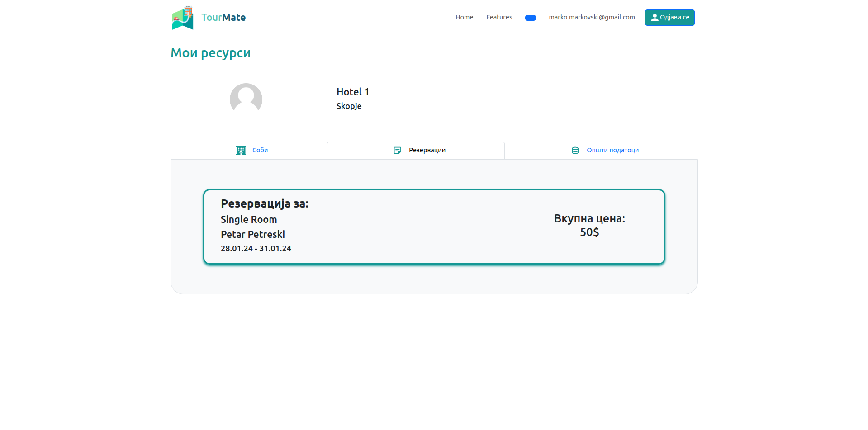Go to the Features page link
Screen dimensions: 868x430
tap(499, 17)
